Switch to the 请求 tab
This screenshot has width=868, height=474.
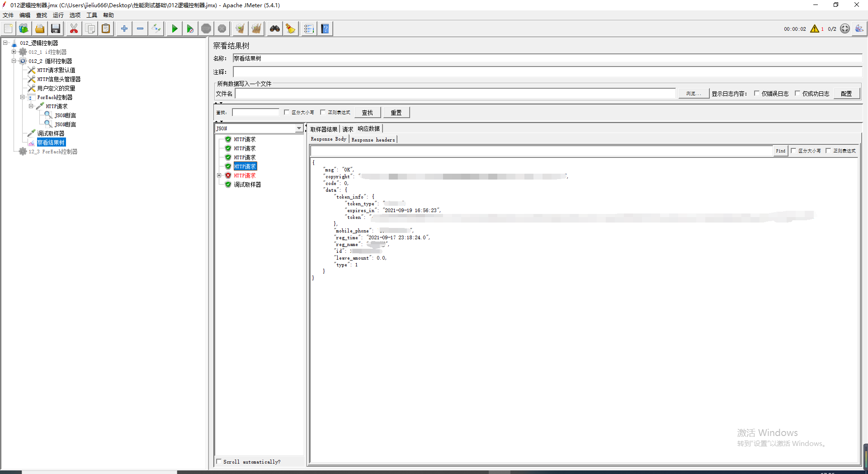(x=348, y=129)
